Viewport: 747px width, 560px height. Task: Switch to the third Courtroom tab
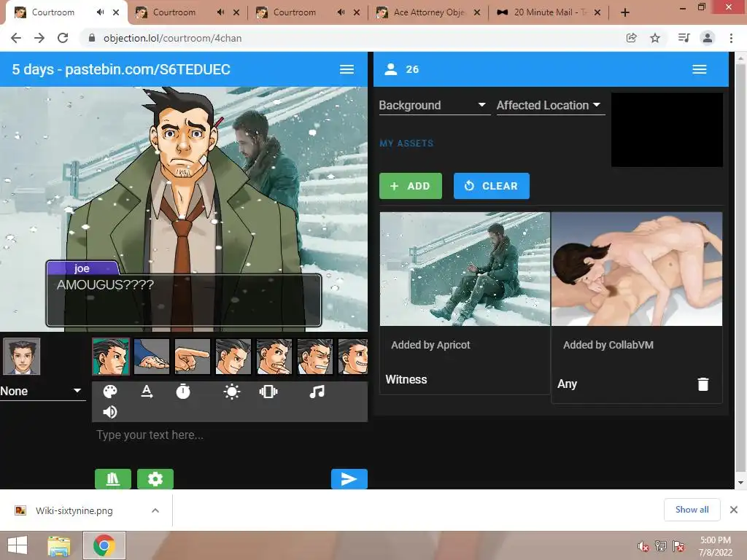(307, 12)
